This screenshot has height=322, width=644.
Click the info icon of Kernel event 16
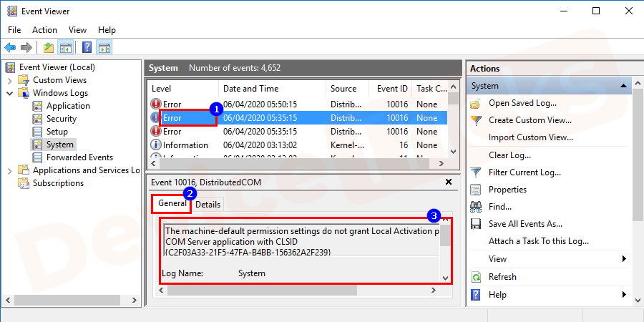point(156,145)
